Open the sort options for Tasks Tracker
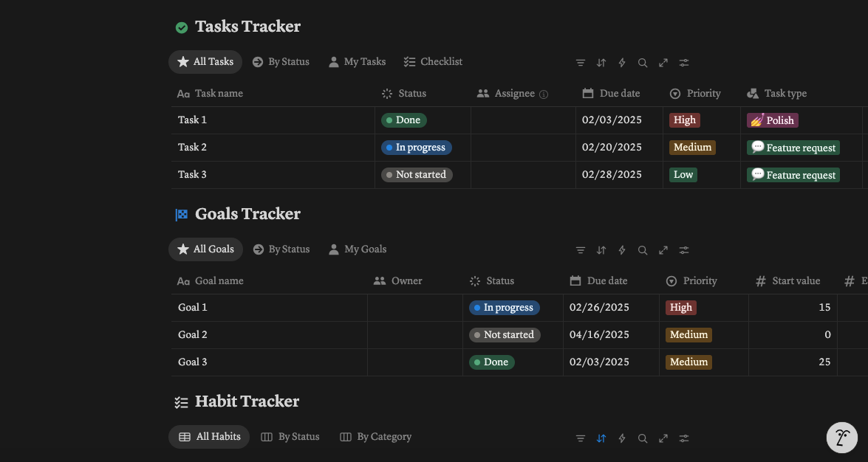Image resolution: width=868 pixels, height=462 pixels. click(x=601, y=63)
